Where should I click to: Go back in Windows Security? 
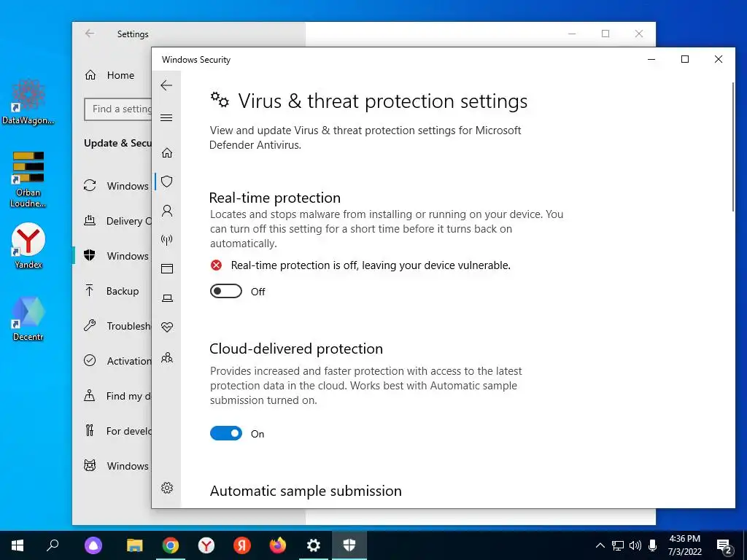(166, 86)
